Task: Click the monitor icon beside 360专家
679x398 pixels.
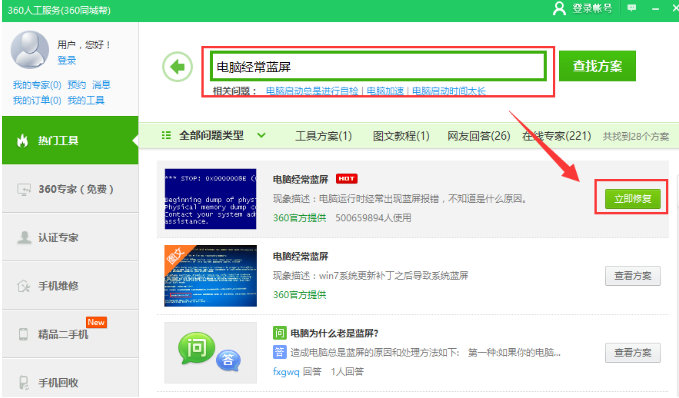Action: click(x=24, y=190)
